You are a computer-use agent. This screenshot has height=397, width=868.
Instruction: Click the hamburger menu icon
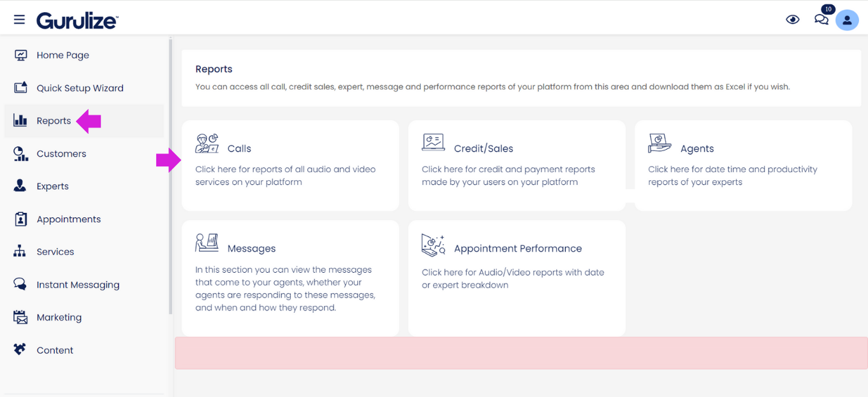pos(19,20)
